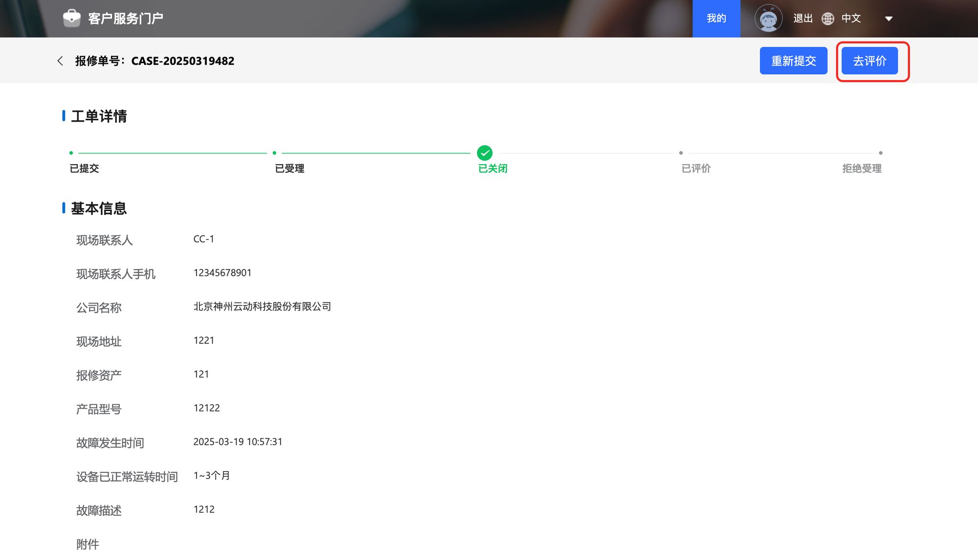Click the globe language icon
Image resolution: width=978 pixels, height=560 pixels.
tap(827, 19)
